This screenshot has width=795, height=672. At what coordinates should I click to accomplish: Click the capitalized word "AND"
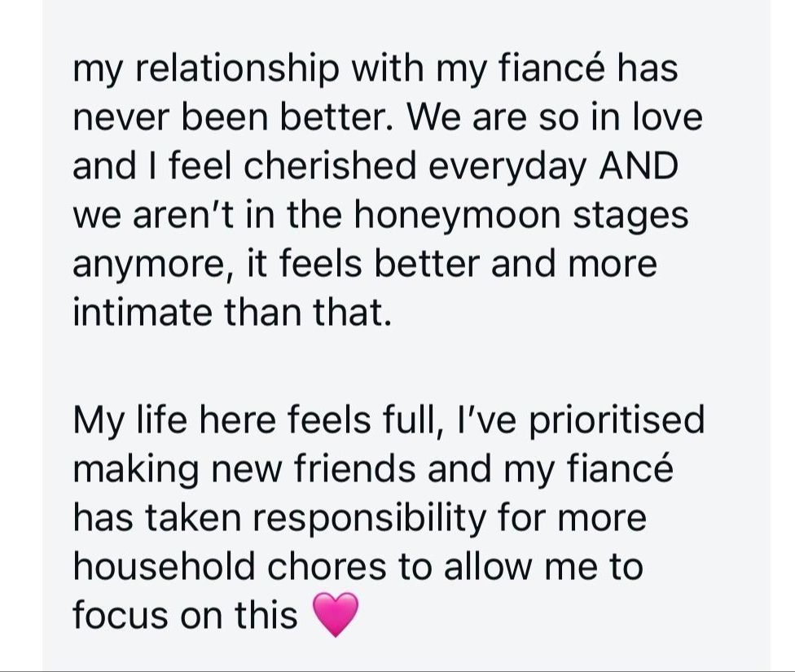pos(639,166)
